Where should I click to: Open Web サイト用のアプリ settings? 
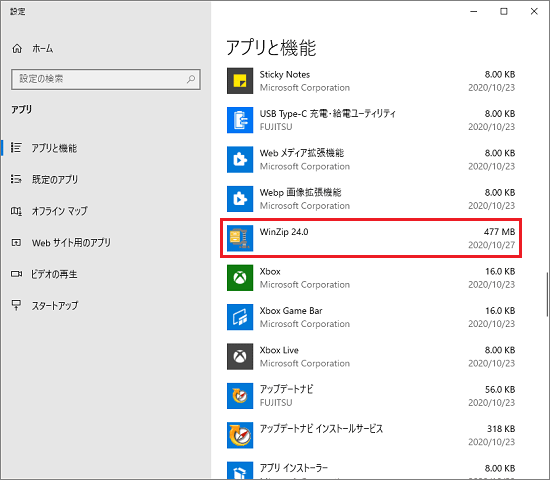click(71, 242)
